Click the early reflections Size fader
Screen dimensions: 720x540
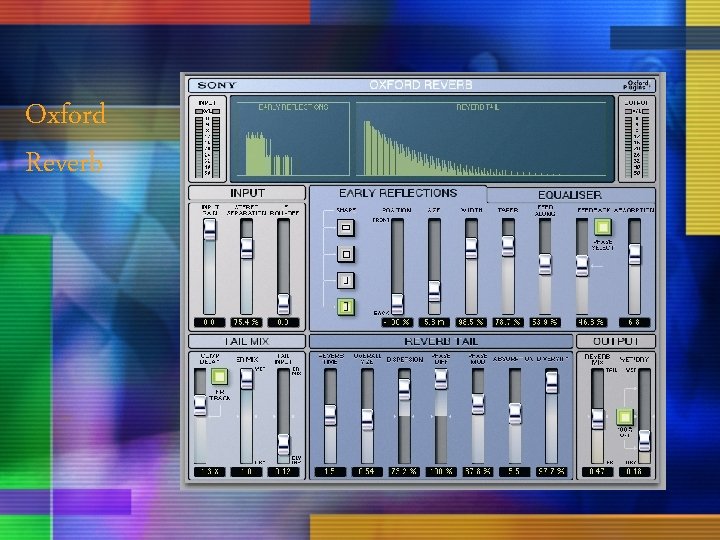[434, 291]
